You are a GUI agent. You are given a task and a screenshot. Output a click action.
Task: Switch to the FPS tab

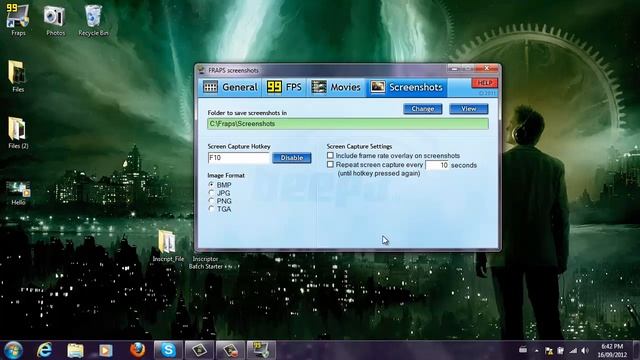(x=284, y=87)
